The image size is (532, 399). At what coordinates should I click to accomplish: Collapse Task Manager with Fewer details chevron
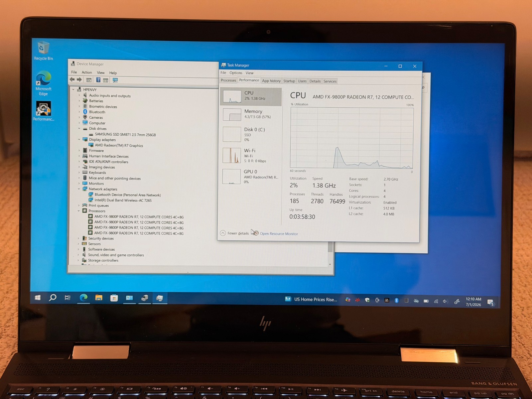pos(223,233)
